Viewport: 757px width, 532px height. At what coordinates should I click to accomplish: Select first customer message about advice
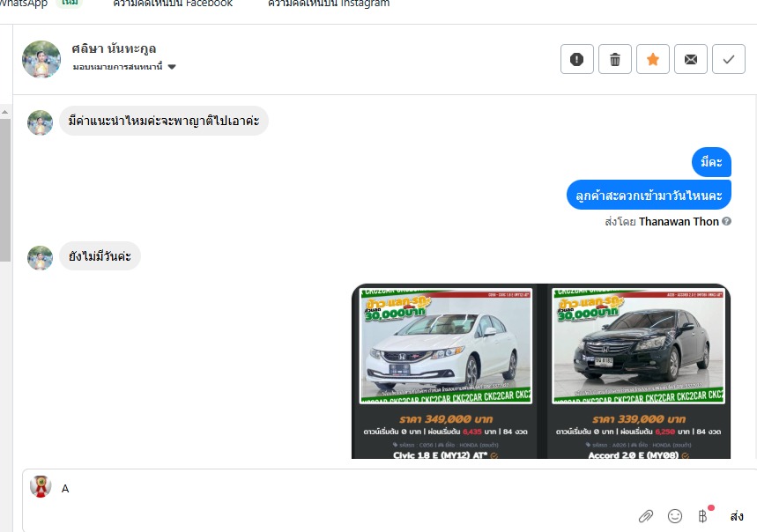coord(164,121)
